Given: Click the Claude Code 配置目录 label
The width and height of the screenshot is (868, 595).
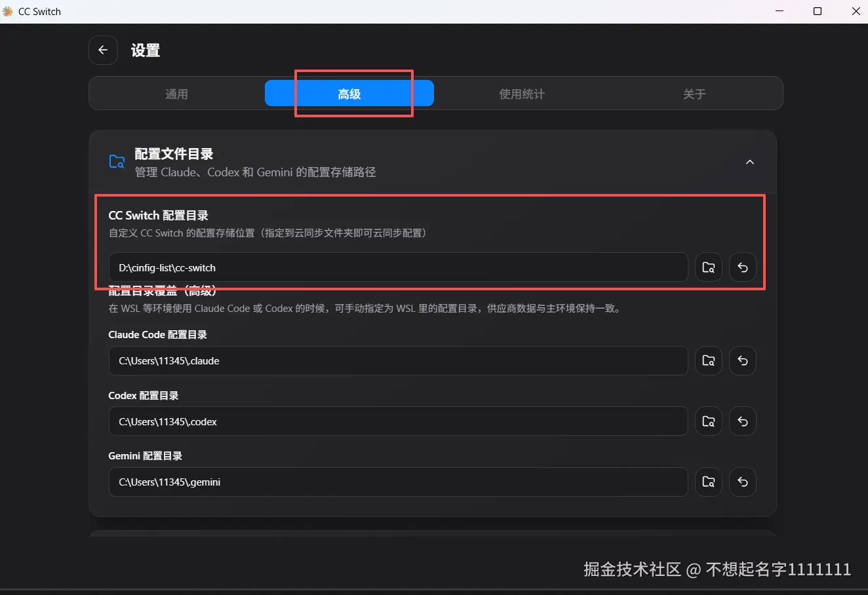Looking at the screenshot, I should (x=158, y=335).
